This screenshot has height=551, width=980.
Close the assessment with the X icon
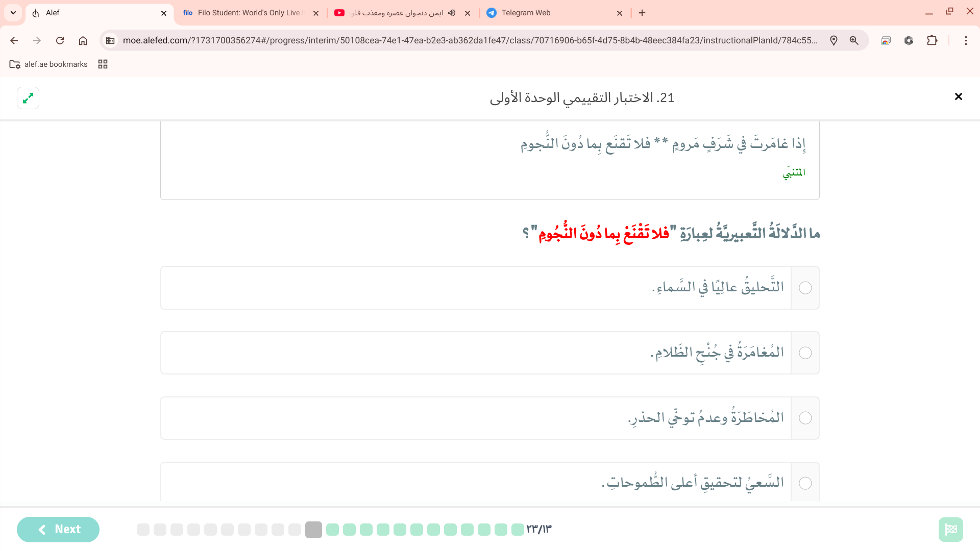click(x=958, y=96)
